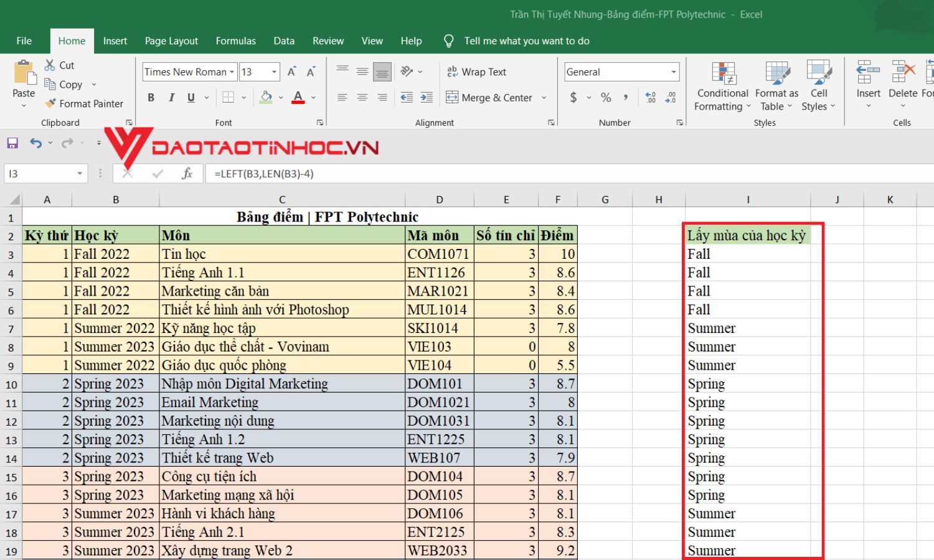Screen dimensions: 934x560
Task: Apply Merge & Center to selection
Action: click(x=491, y=97)
